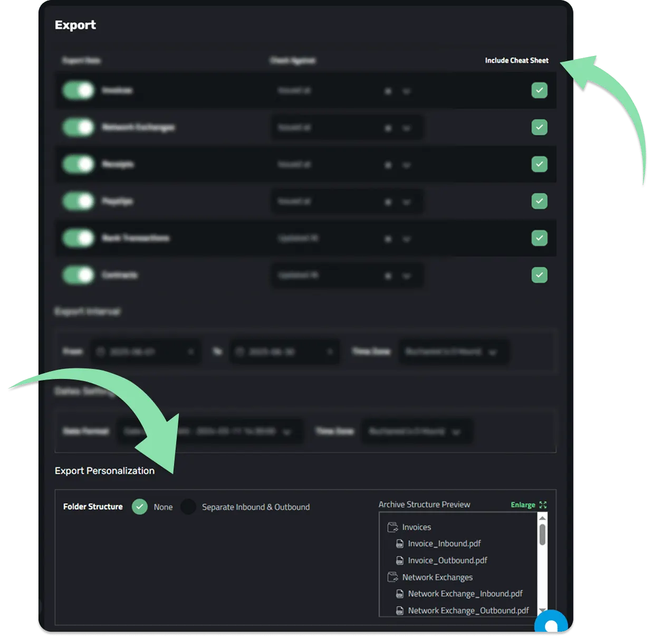672x636 pixels.
Task: Click the preview scrollbar up arrow
Action: click(542, 518)
